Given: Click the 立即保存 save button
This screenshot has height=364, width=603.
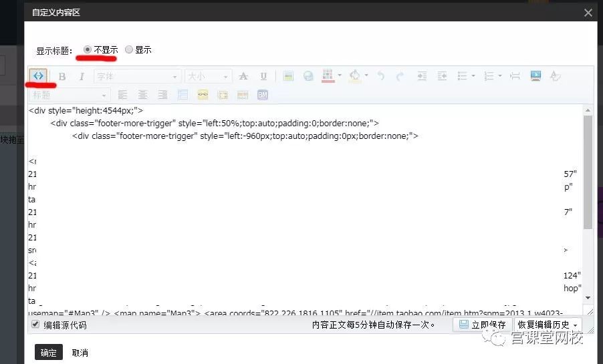Looking at the screenshot, I should coord(481,325).
